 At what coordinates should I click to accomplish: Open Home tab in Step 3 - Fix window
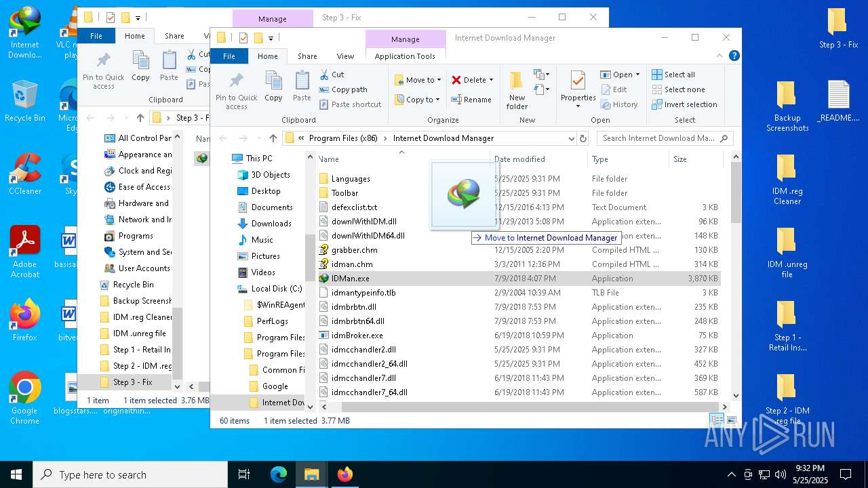[134, 36]
